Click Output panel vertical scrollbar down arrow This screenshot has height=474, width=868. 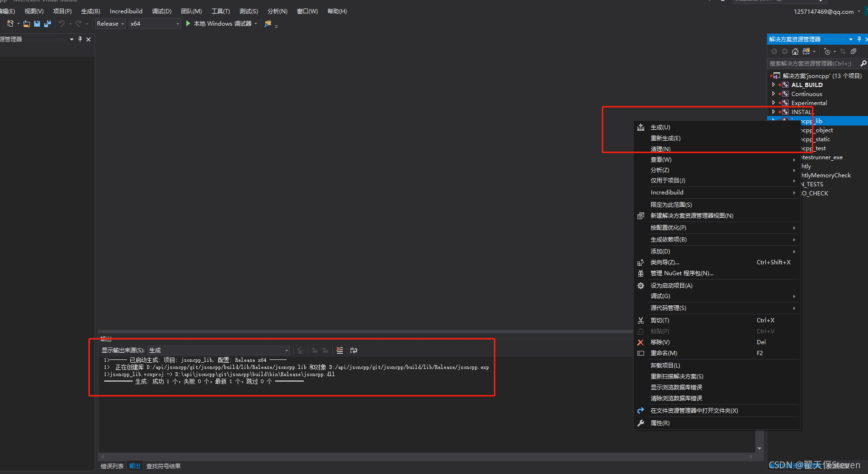pyautogui.click(x=759, y=448)
